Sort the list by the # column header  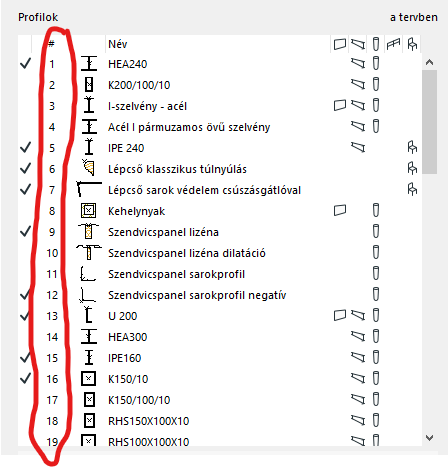click(x=52, y=44)
